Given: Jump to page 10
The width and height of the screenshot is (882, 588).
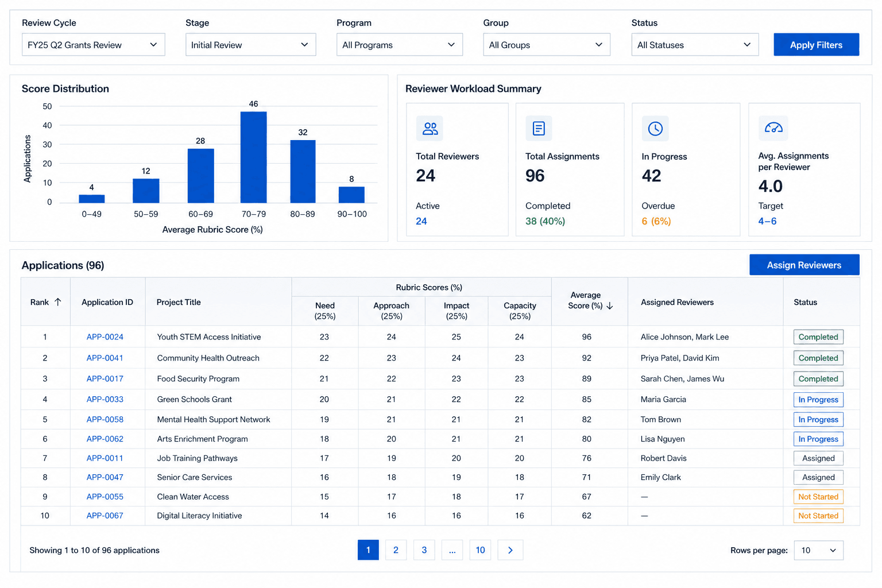Looking at the screenshot, I should [x=480, y=550].
